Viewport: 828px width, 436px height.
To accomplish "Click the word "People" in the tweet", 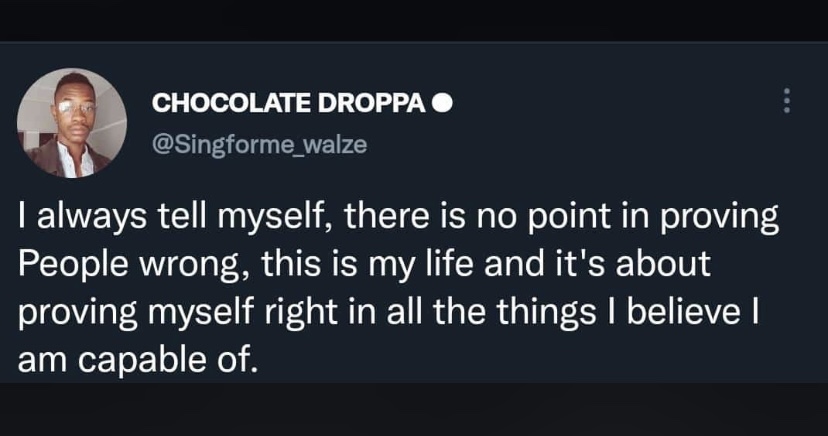I will [67, 267].
